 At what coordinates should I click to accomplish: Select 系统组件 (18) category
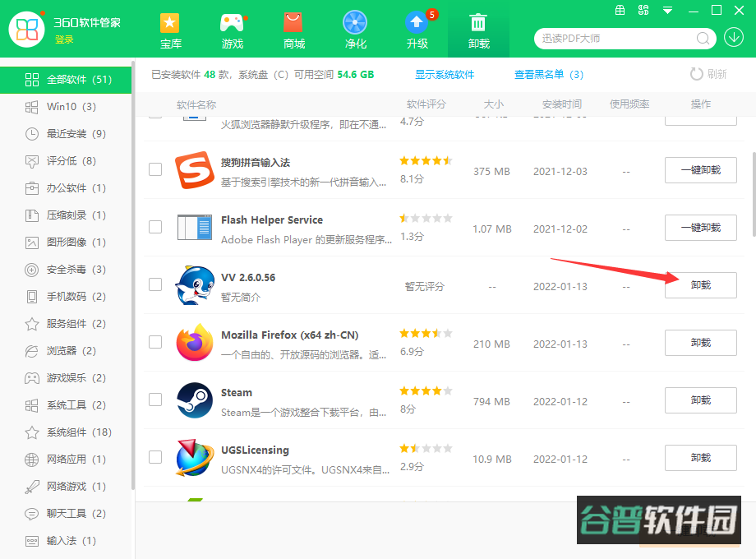(66, 432)
